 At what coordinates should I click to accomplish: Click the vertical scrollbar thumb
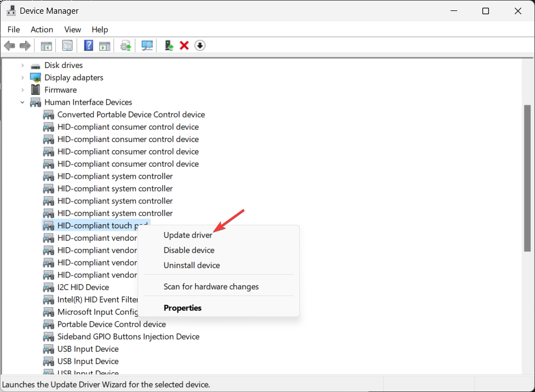(x=527, y=178)
